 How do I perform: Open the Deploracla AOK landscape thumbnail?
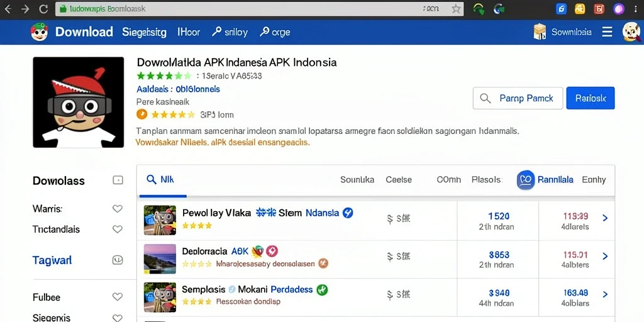tap(160, 259)
